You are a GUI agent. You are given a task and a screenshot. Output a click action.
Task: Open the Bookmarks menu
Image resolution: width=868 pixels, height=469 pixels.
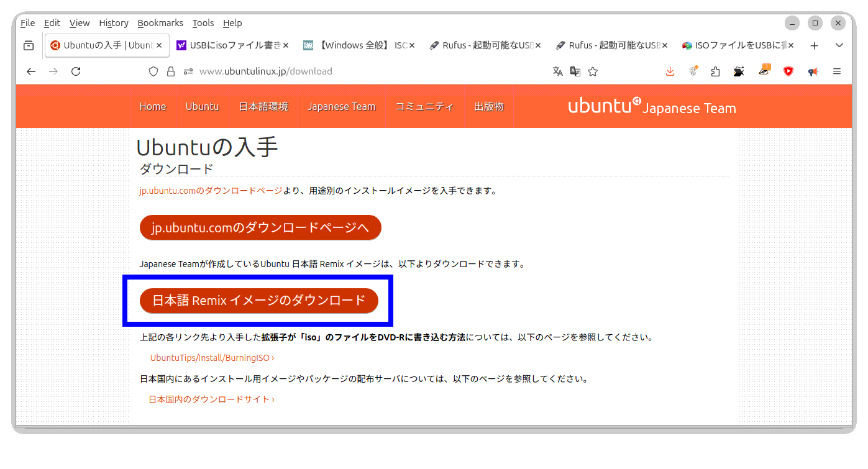pyautogui.click(x=160, y=23)
